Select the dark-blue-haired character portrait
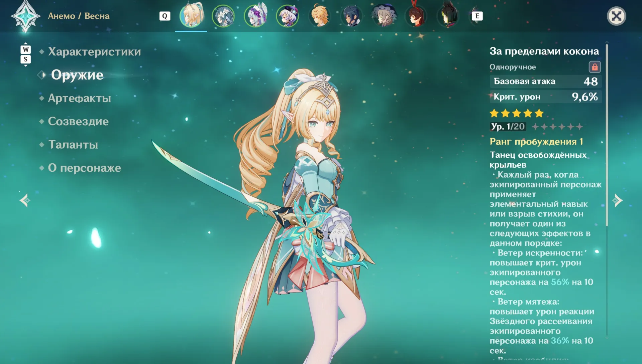Screen dimensions: 642x364 (x=352, y=15)
